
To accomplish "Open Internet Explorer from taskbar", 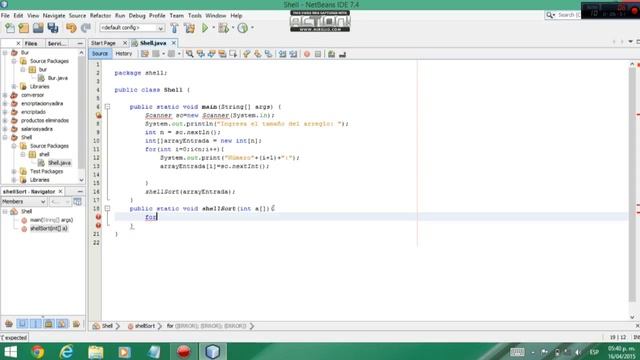I will click(66, 351).
